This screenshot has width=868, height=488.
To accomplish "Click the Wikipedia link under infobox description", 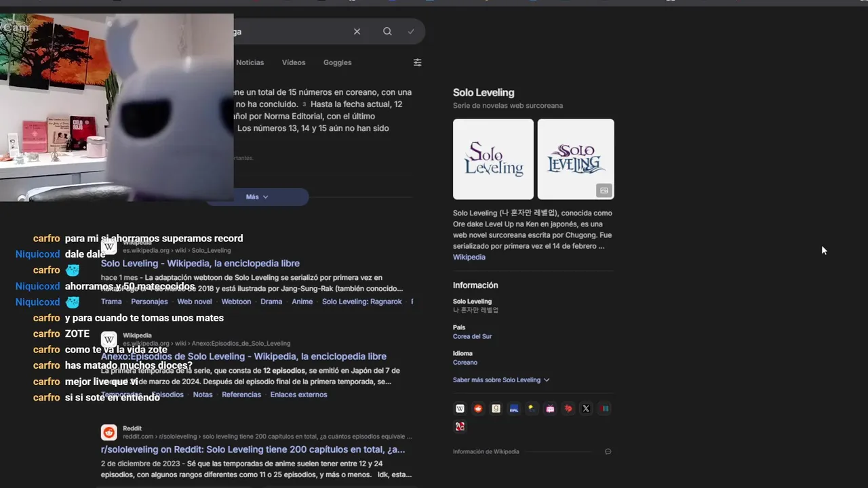I will 469,258.
